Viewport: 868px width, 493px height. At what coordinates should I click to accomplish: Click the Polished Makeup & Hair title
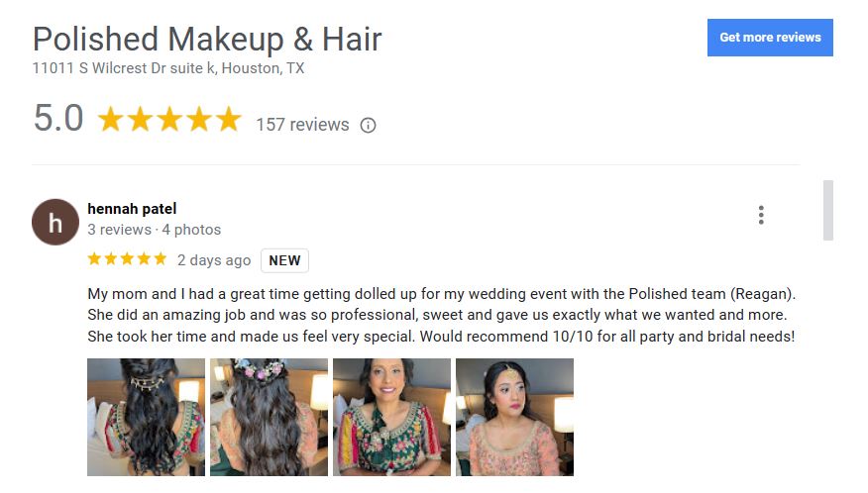[207, 40]
